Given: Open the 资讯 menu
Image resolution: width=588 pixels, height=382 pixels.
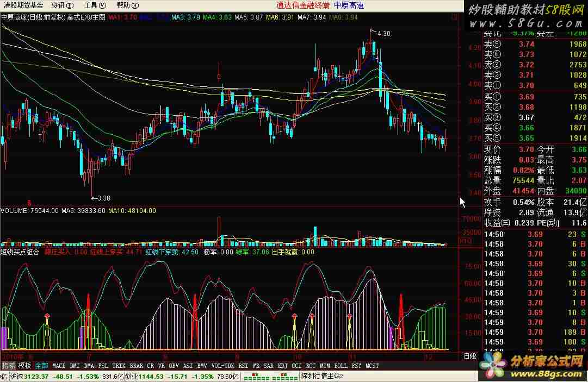Looking at the screenshot, I should 62,5.
